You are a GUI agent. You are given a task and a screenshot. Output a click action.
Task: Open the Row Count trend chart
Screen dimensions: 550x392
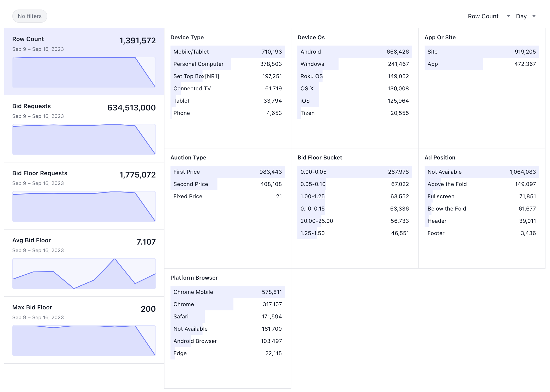click(x=84, y=73)
